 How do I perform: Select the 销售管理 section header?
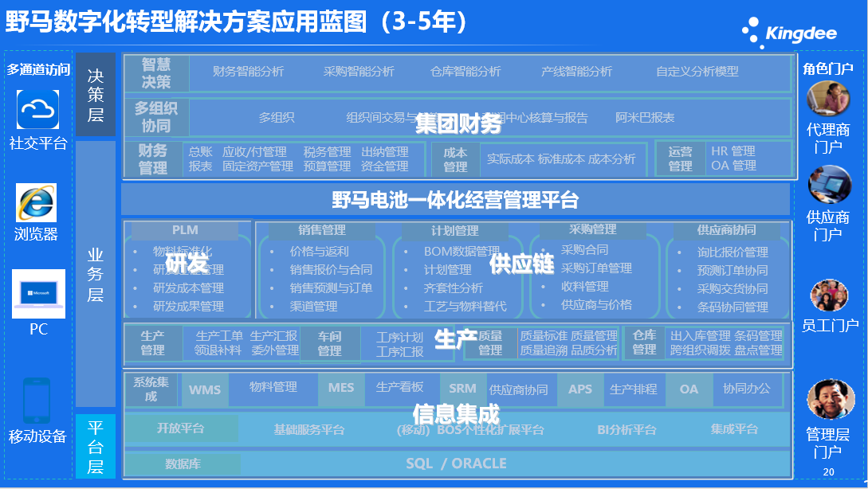point(322,230)
